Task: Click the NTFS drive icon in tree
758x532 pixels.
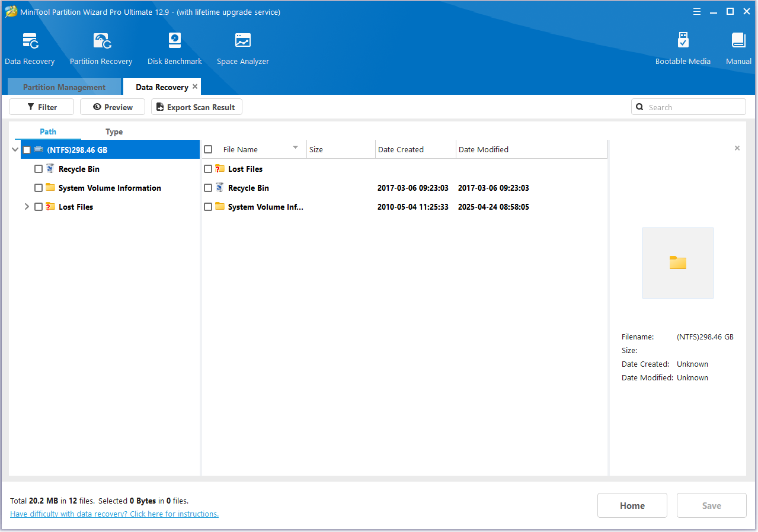Action: point(39,150)
